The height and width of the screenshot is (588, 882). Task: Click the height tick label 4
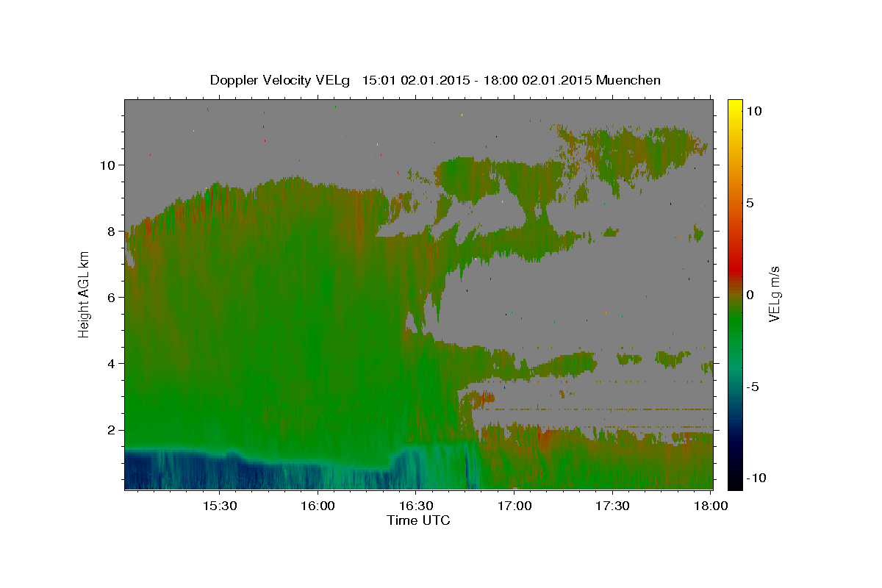pos(112,364)
